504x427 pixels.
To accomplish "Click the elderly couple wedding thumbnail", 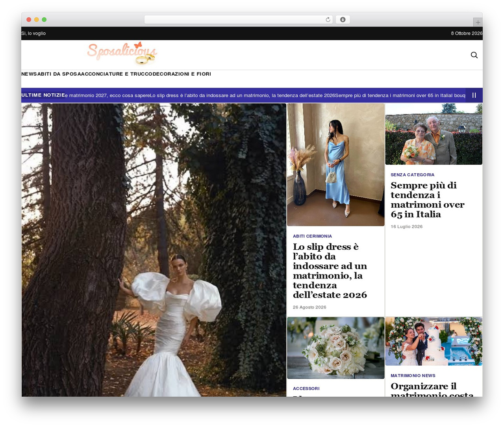I will (x=434, y=134).
